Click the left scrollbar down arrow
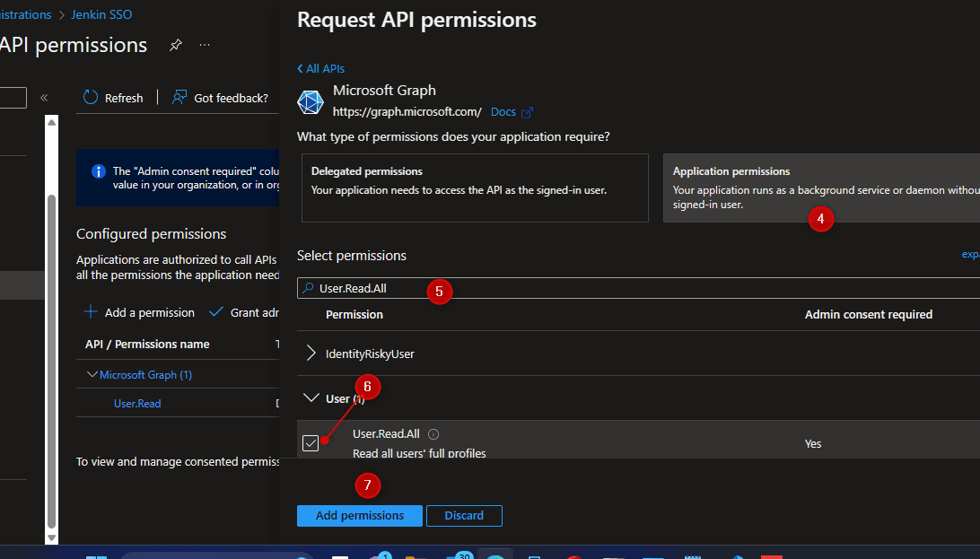Image resolution: width=980 pixels, height=559 pixels. [x=52, y=537]
